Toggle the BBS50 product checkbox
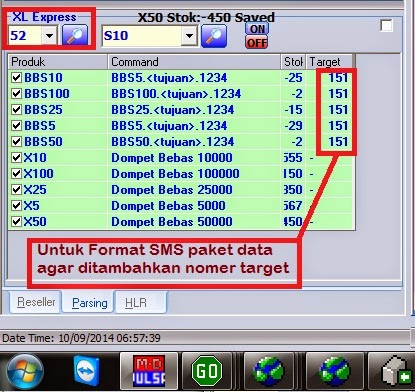The height and width of the screenshot is (392, 415). [x=16, y=141]
